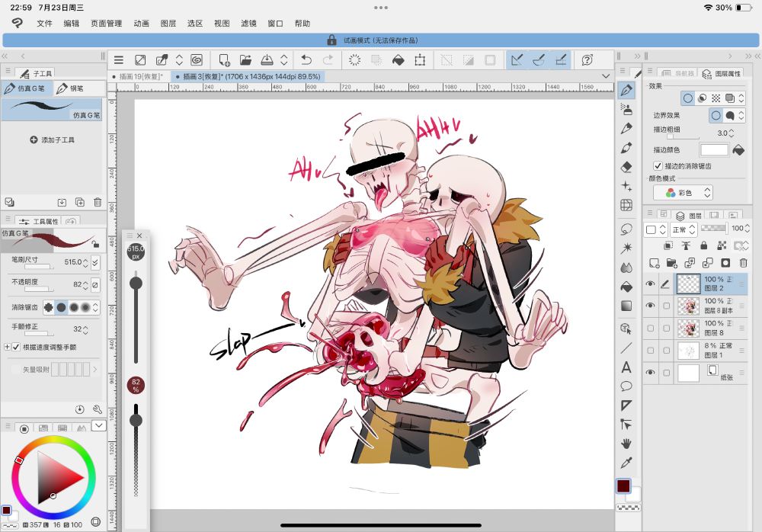Screen dimensions: 762x532
Task: Open the 颜色模式 彩色 dropdown
Action: [683, 193]
